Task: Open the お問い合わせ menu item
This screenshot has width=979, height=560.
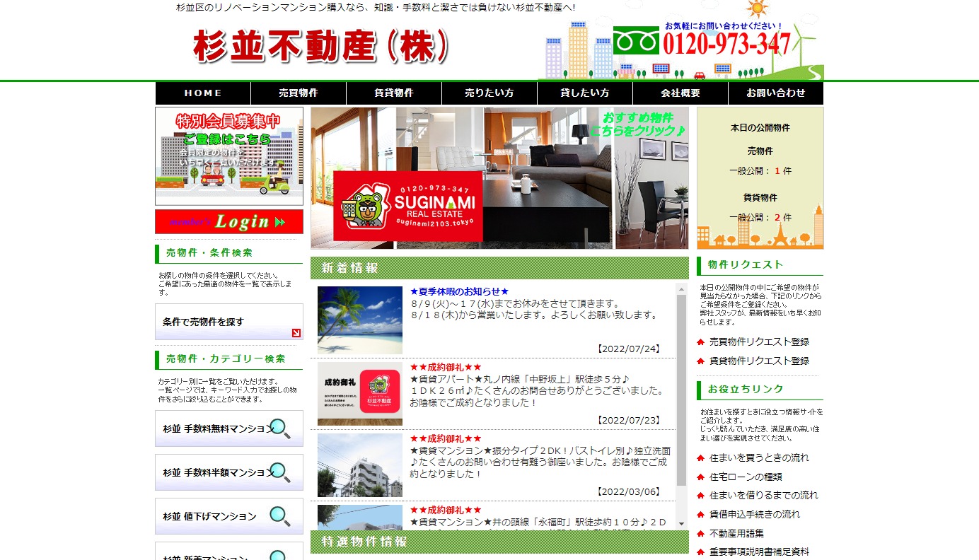Action: [776, 93]
